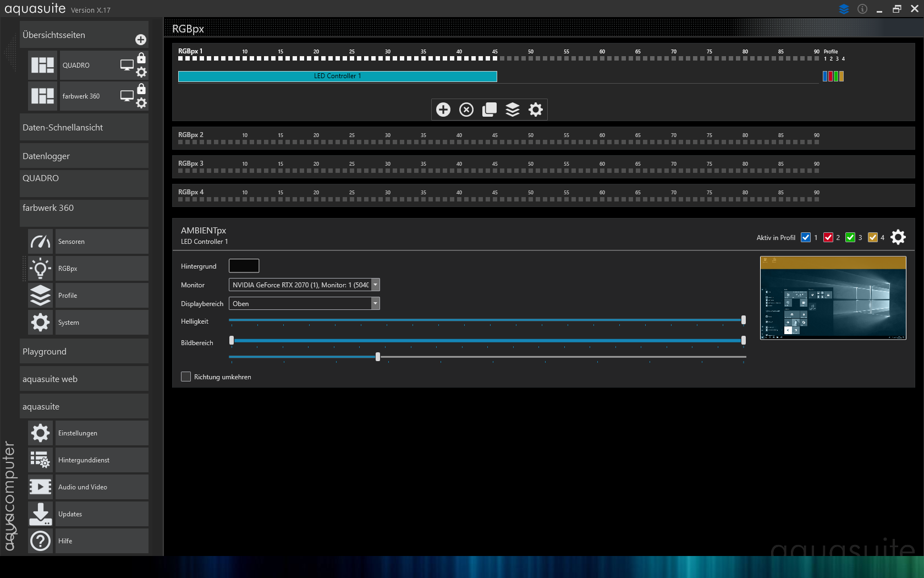
Task: Click the layers stack icon in effect toolbar
Action: [x=513, y=110]
